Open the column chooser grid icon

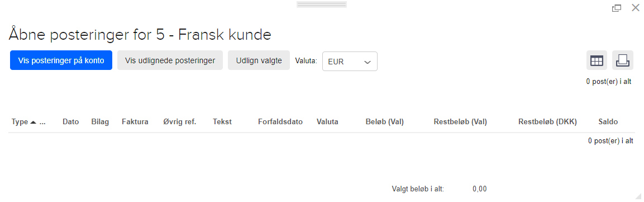point(597,61)
